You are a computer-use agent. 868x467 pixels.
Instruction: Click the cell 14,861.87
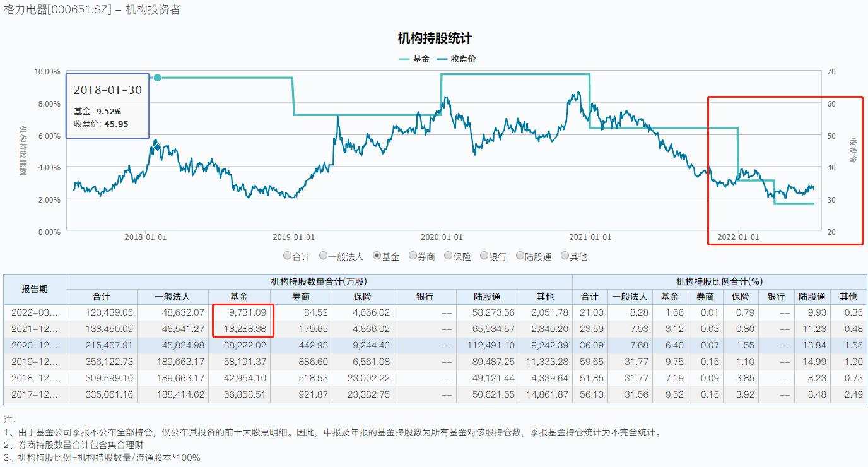click(548, 394)
